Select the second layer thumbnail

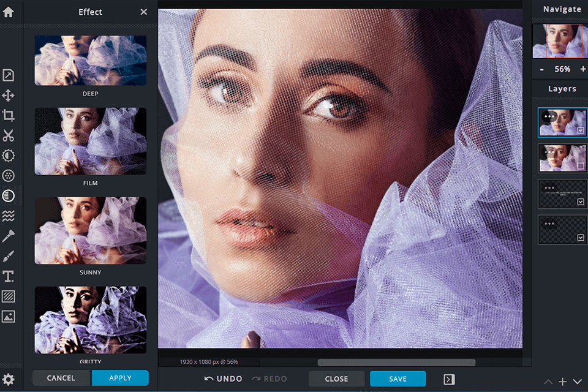pyautogui.click(x=562, y=158)
